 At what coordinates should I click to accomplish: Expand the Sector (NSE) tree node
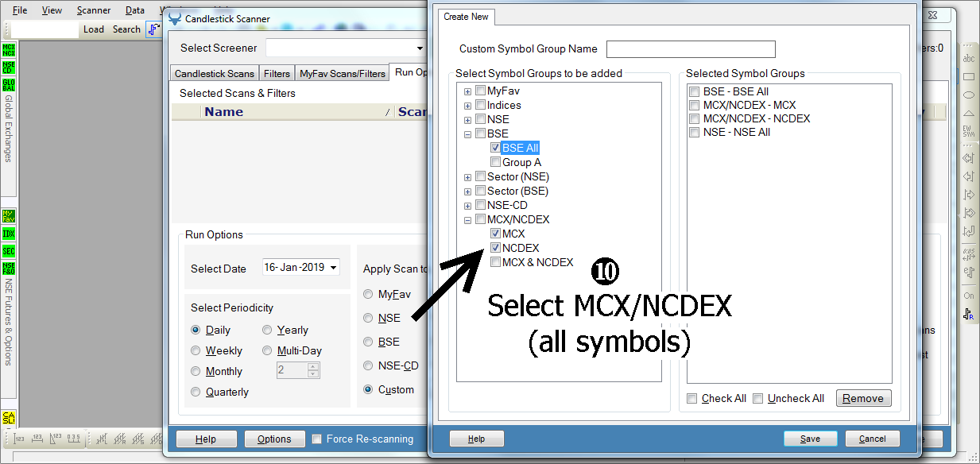point(468,177)
